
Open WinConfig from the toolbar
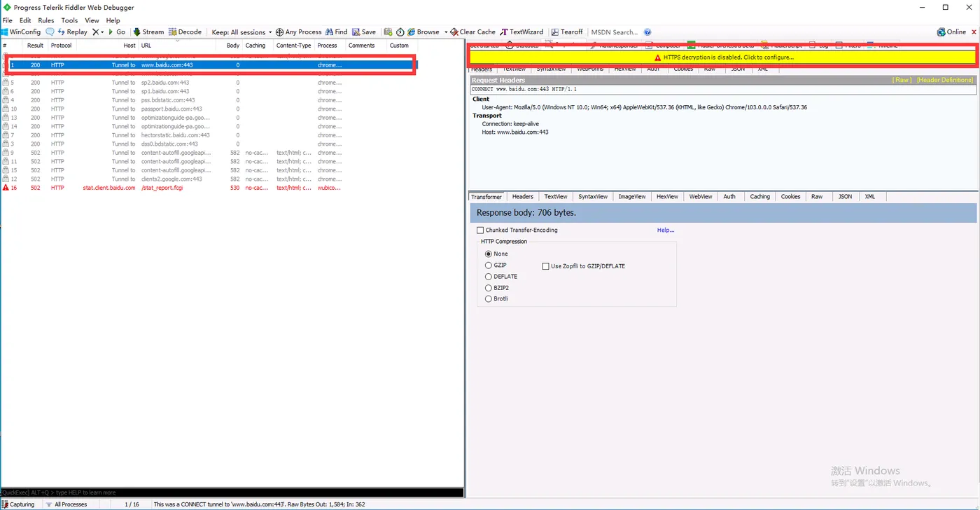coord(22,32)
